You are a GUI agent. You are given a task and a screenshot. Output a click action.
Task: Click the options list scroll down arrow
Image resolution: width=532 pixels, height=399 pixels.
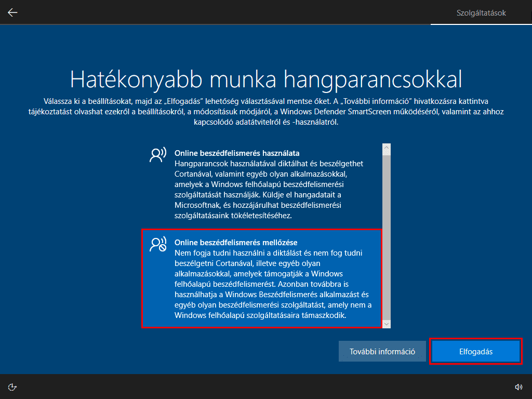(x=386, y=323)
